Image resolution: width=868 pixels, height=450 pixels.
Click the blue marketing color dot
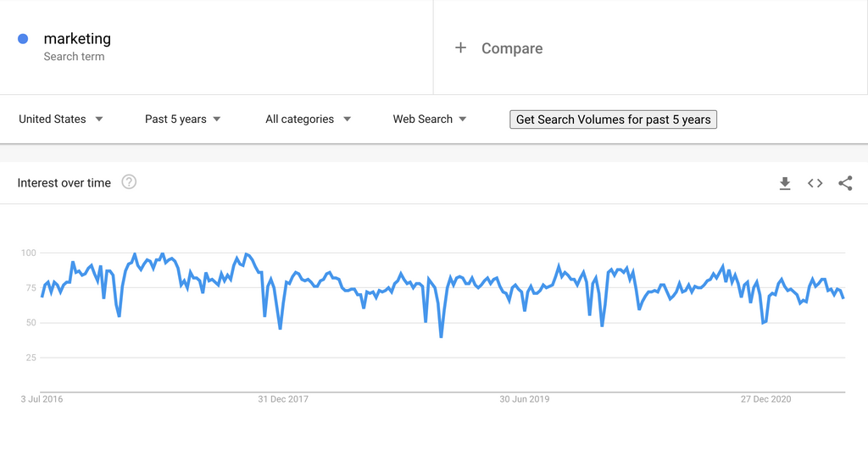pyautogui.click(x=23, y=39)
